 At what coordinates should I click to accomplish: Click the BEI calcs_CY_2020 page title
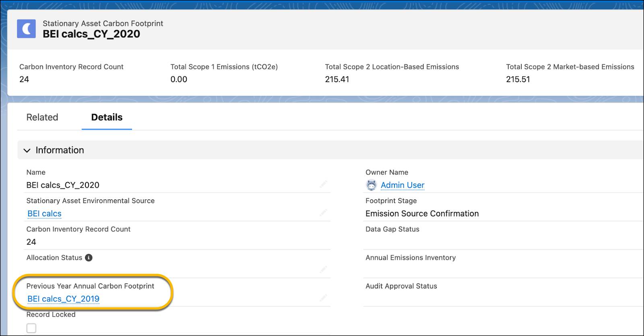[91, 34]
